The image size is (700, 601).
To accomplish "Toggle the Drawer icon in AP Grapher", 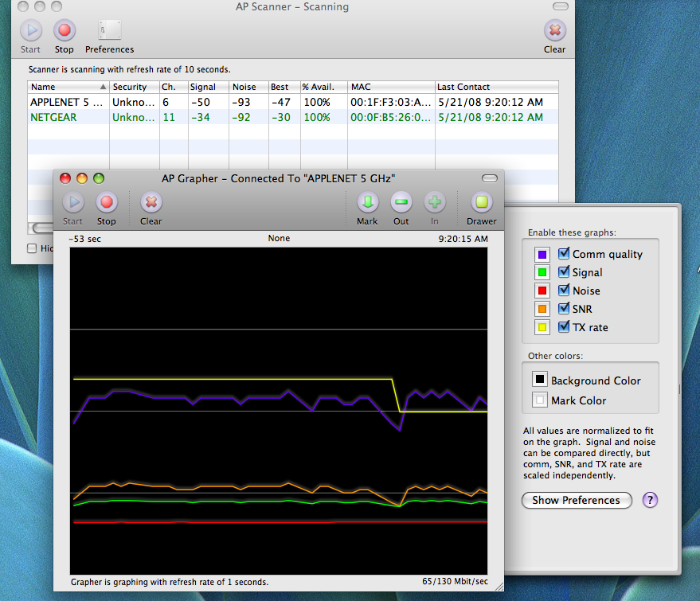I will 481,204.
